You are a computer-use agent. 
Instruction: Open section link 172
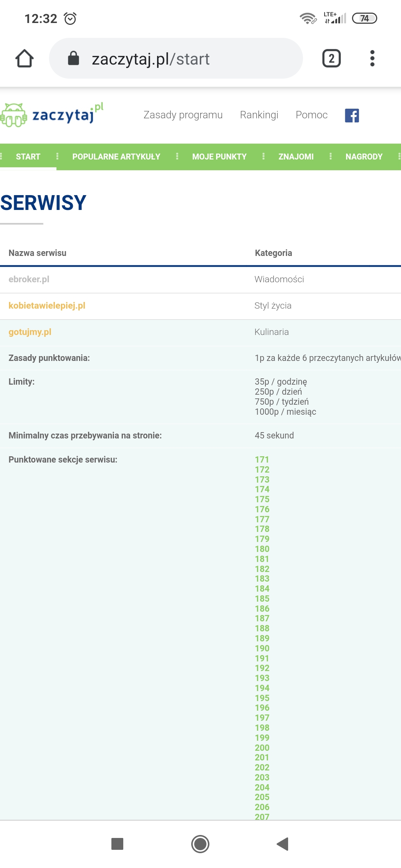click(x=262, y=470)
